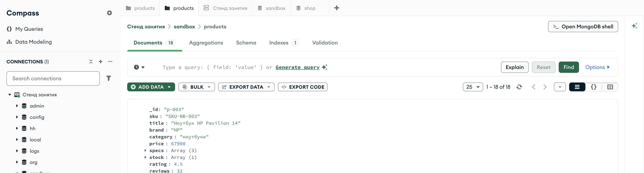Image resolution: width=644 pixels, height=173 pixels.
Task: Collapse the Стенд занятия connection
Action: (10, 95)
